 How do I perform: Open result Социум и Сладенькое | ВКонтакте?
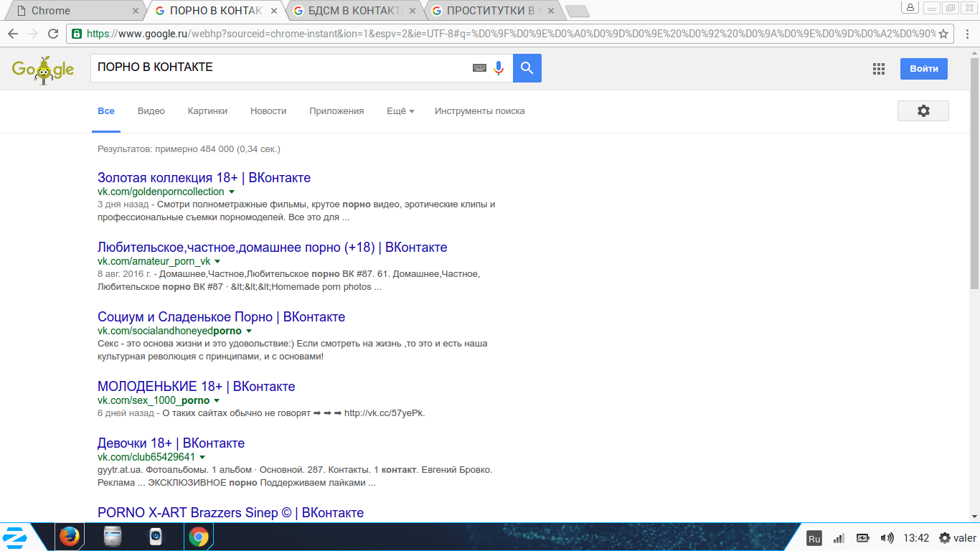click(221, 316)
